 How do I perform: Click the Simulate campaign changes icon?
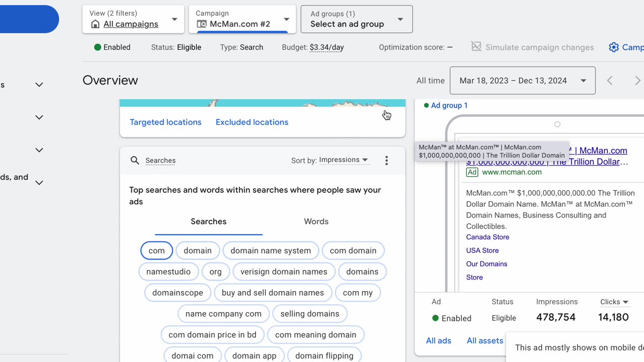coord(476,47)
